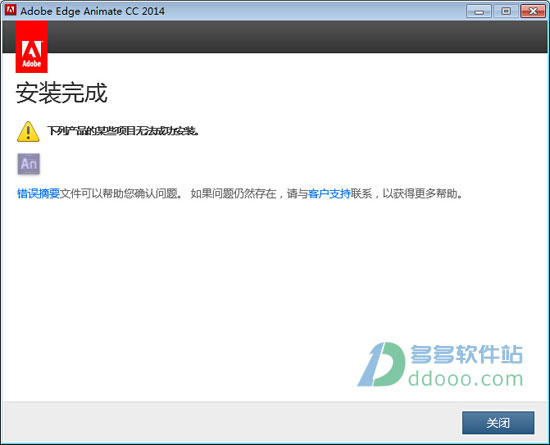Open the 错误摘要 link
Image resolution: width=550 pixels, height=445 pixels.
(x=38, y=193)
